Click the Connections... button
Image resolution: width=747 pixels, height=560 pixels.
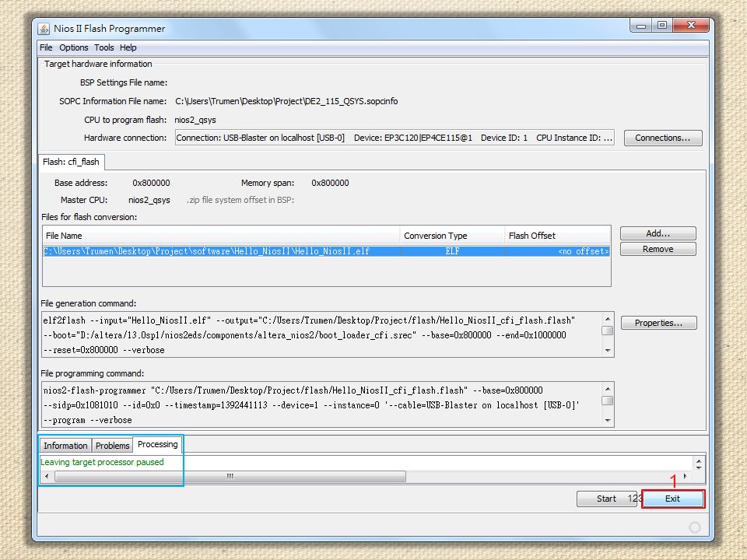(663, 138)
